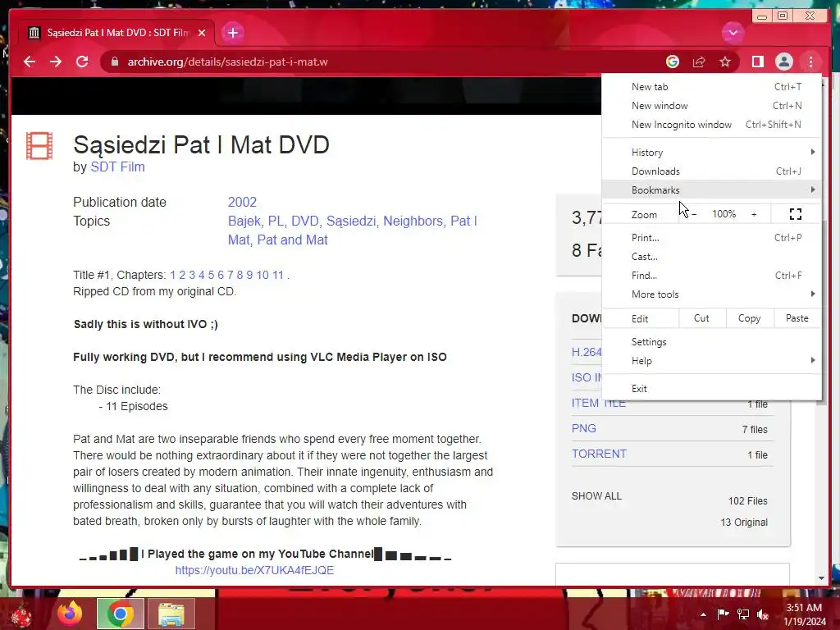Decrease zoom with the minus button

coord(694,214)
